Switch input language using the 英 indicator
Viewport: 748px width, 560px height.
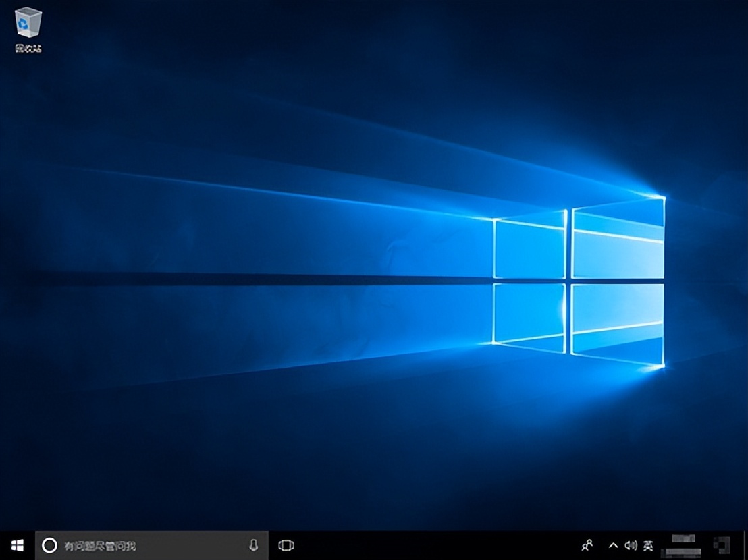648,545
